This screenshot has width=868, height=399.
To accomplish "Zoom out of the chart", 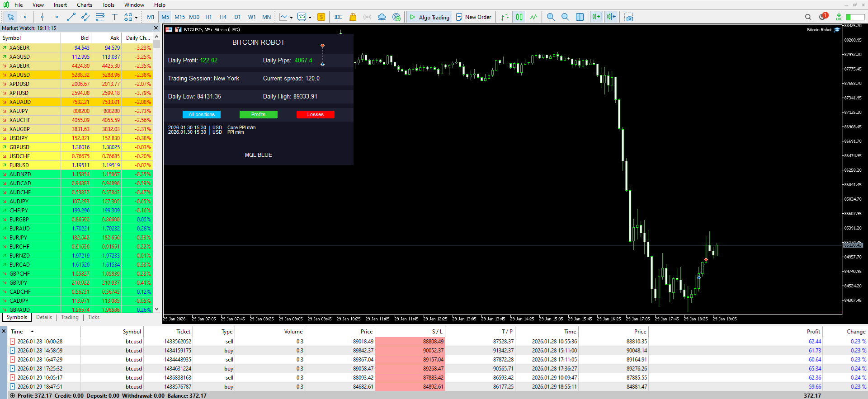I will (x=565, y=17).
